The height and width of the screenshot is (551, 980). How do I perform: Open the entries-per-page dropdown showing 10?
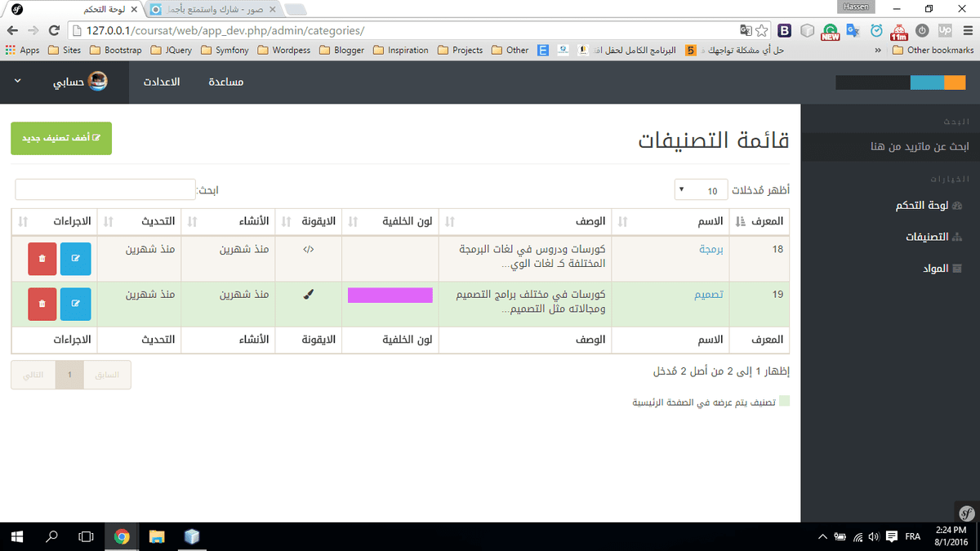701,189
